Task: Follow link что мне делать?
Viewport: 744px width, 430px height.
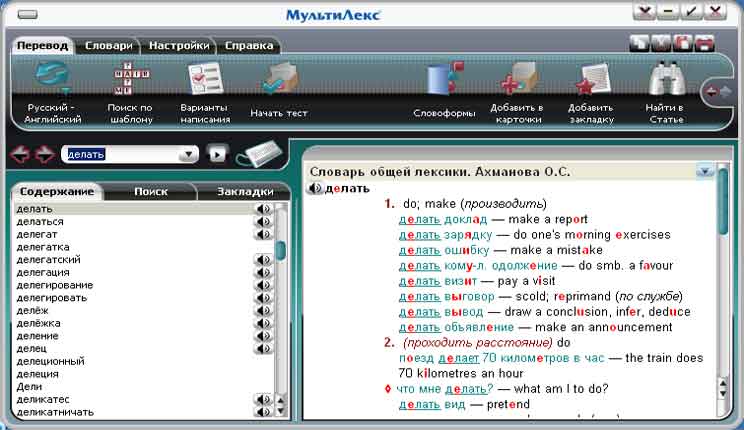Action: pos(445,389)
